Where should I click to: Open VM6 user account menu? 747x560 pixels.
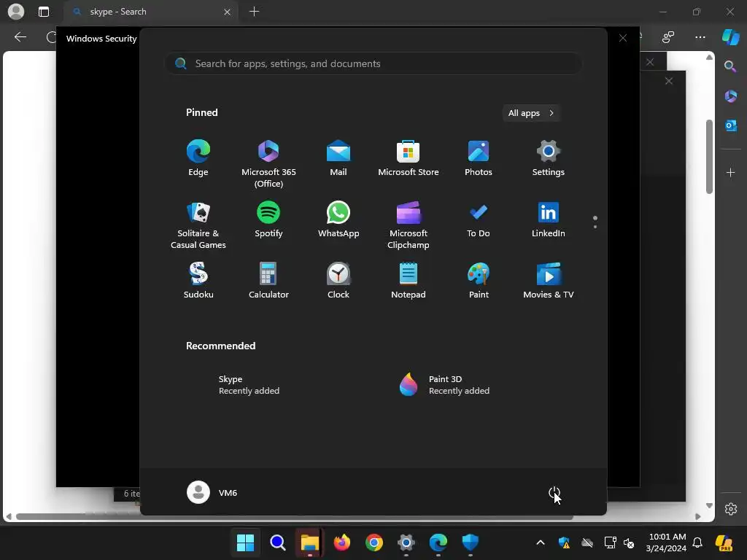point(212,492)
